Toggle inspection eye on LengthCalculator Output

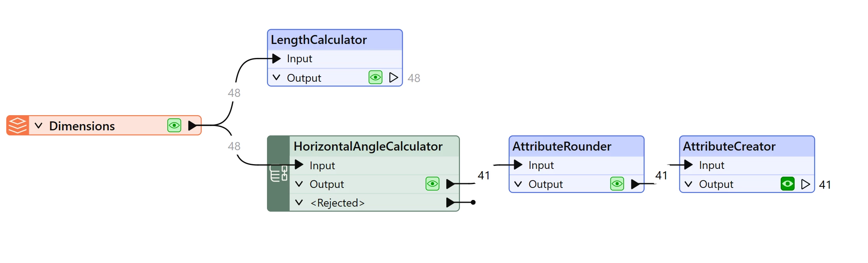pos(375,77)
